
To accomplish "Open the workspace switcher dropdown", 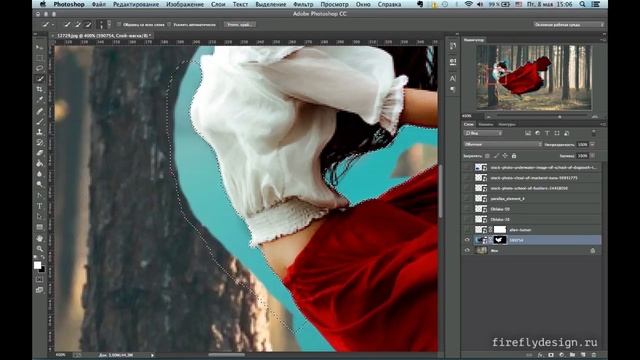I will (569, 24).
